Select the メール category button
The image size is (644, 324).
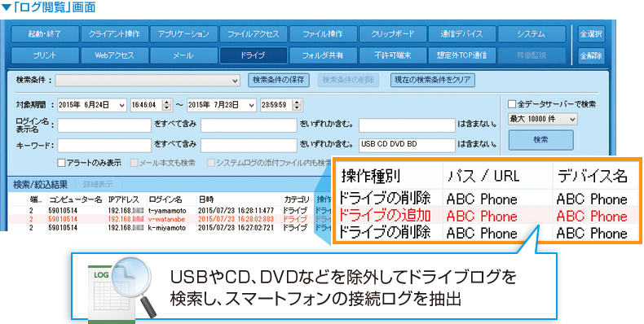click(183, 55)
